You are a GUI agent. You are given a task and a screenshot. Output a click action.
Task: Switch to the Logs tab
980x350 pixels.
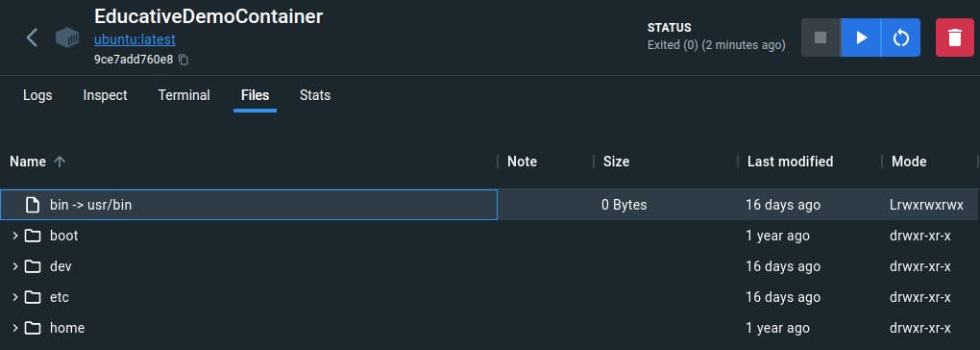37,95
